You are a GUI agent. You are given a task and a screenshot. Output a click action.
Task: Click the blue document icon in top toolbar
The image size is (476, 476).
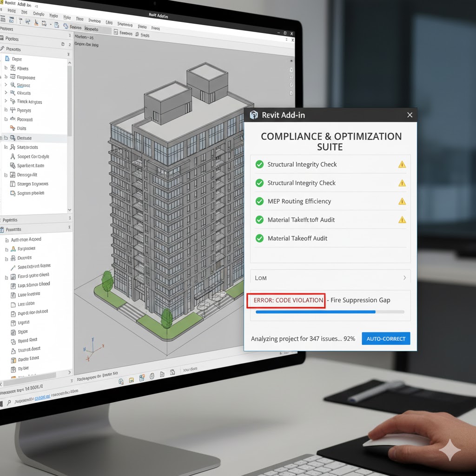click(56, 25)
